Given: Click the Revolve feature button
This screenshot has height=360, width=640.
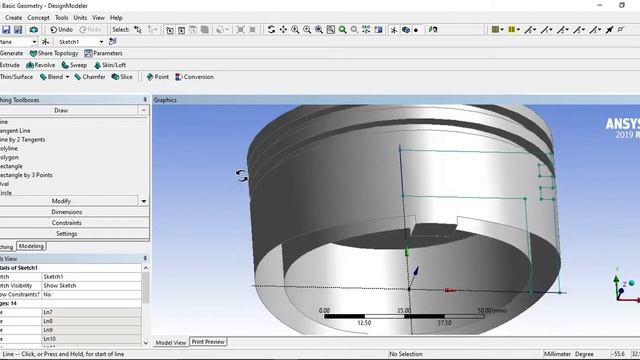Looking at the screenshot, I should 40,65.
